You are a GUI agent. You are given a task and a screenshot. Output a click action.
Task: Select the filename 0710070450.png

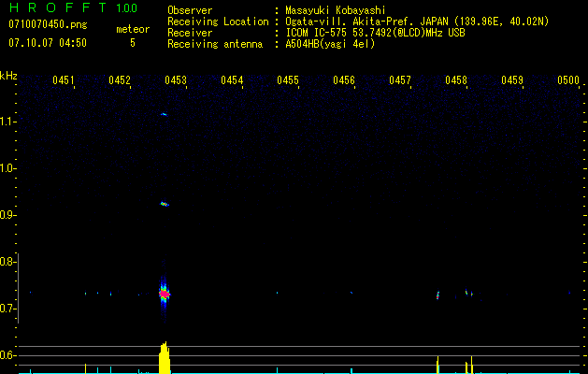coord(48,24)
